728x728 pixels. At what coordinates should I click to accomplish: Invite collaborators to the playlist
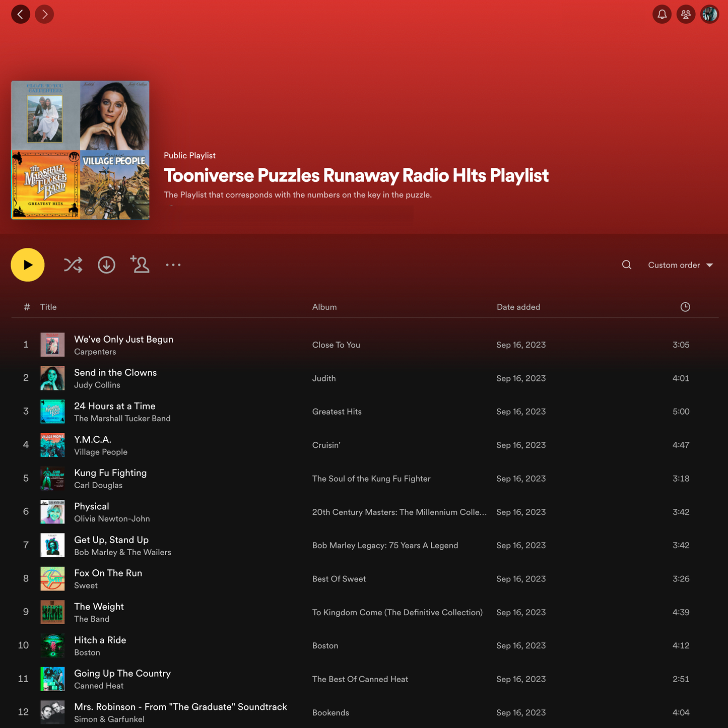pyautogui.click(x=140, y=264)
